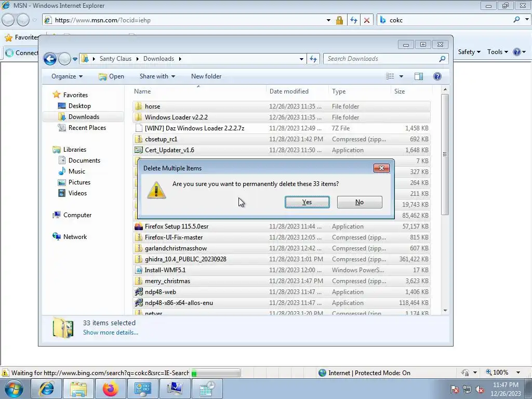Open the IE zoom level dropdown

click(518, 373)
